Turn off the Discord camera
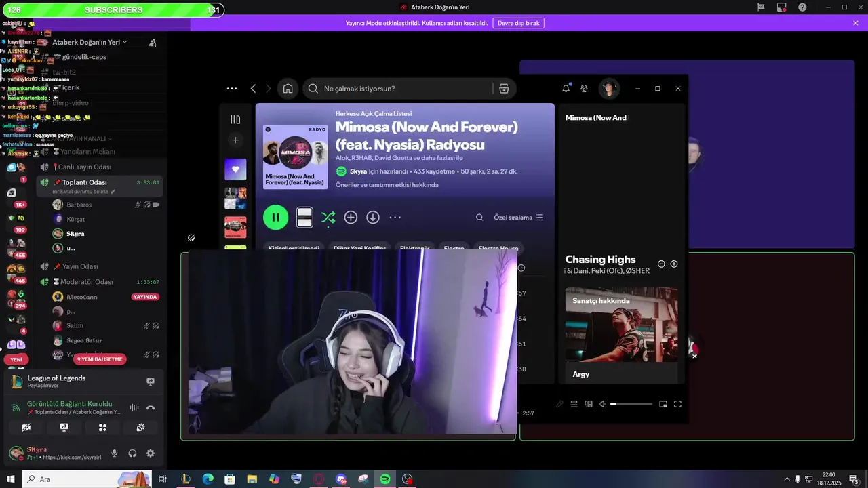868x488 pixels. pyautogui.click(x=26, y=428)
